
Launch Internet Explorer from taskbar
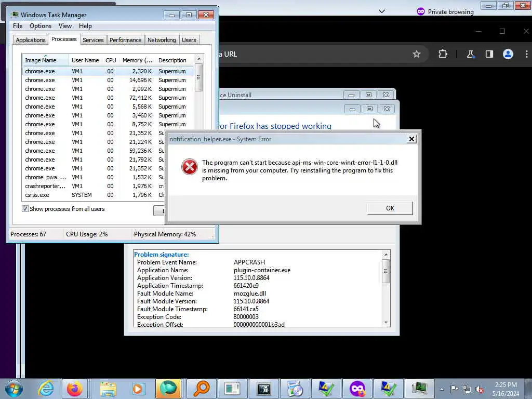pos(46,389)
